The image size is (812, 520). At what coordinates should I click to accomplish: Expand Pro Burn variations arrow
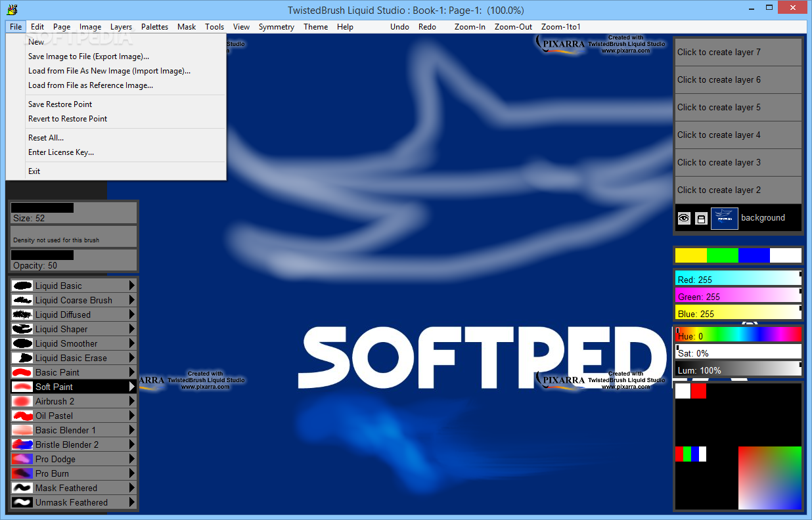tap(132, 473)
